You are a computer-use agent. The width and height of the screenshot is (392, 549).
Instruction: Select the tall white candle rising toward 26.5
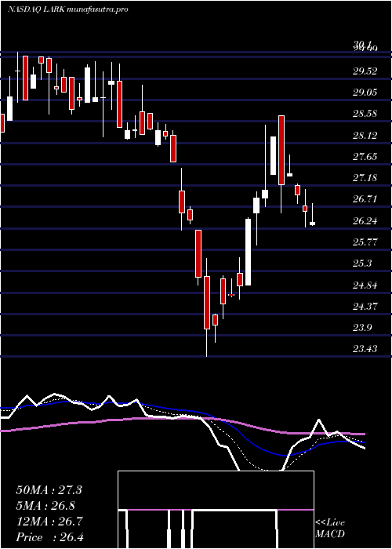click(x=248, y=252)
